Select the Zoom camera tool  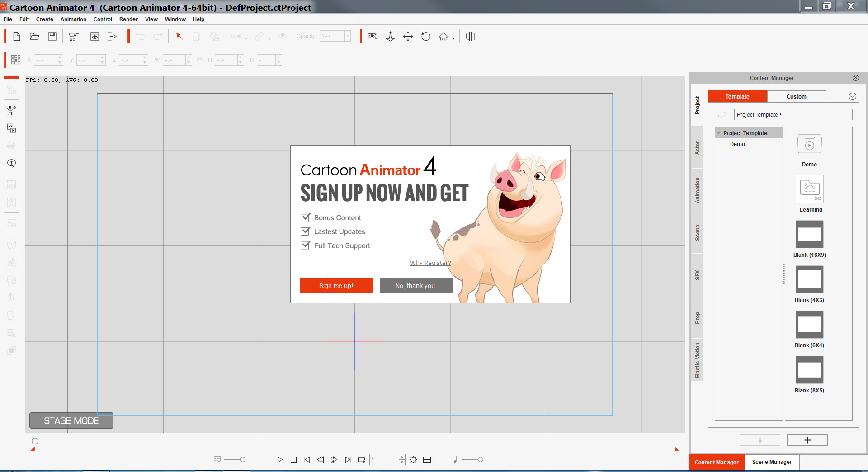click(390, 37)
